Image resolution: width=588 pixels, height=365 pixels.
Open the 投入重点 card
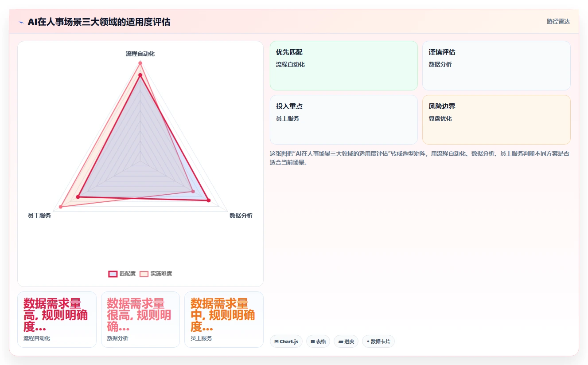coord(344,120)
